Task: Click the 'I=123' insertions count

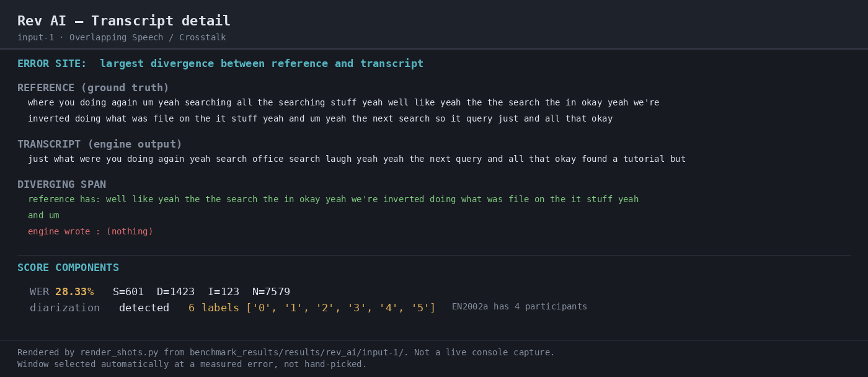Action: (x=223, y=292)
